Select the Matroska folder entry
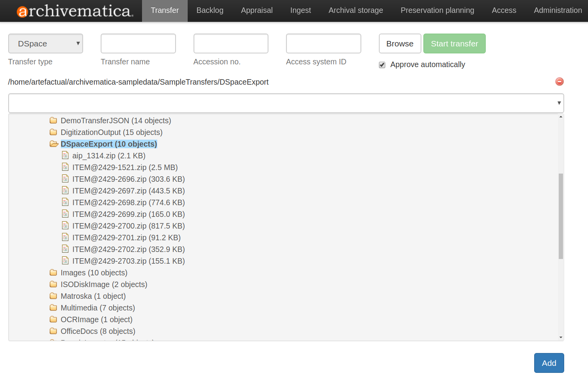 [x=93, y=296]
